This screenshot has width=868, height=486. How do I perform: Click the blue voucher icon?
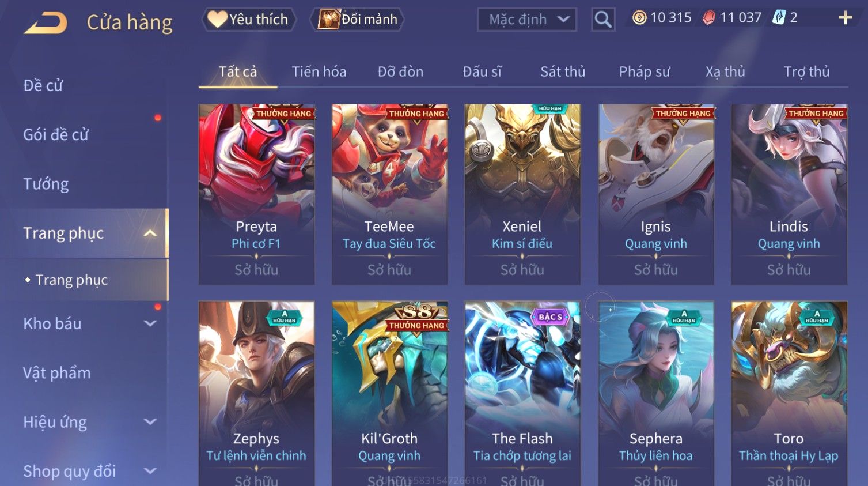pyautogui.click(x=779, y=18)
